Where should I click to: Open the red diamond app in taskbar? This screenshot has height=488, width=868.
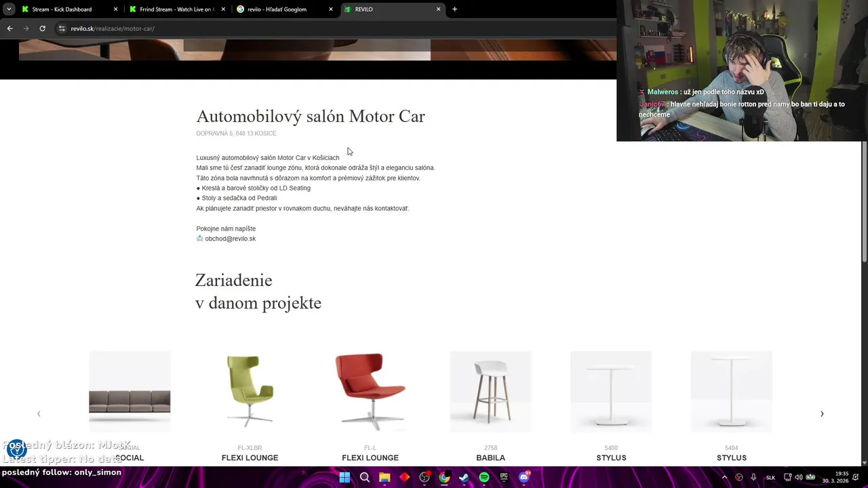[404, 477]
